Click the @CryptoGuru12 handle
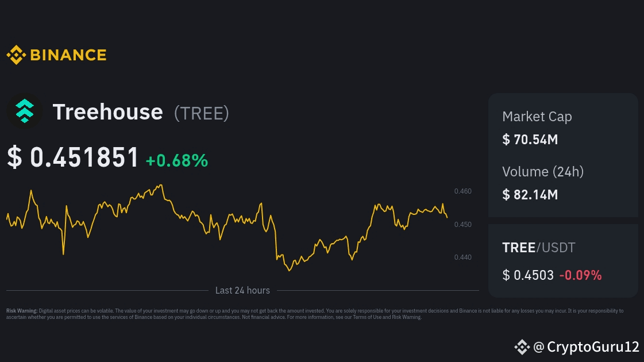 pyautogui.click(x=586, y=347)
